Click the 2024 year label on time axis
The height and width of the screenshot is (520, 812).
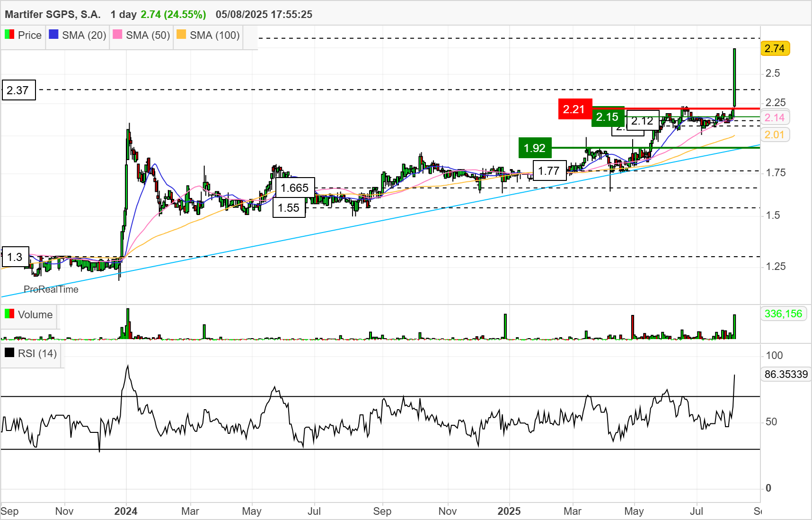click(x=126, y=511)
